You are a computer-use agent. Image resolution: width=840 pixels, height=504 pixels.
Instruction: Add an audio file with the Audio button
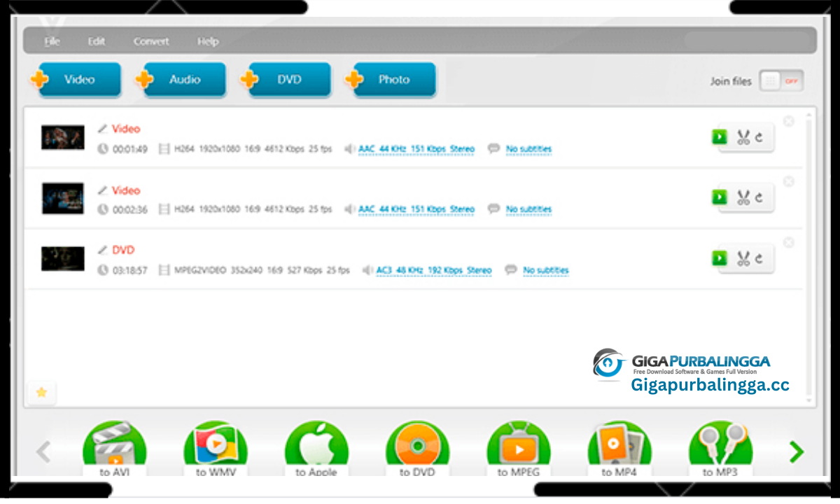click(181, 79)
